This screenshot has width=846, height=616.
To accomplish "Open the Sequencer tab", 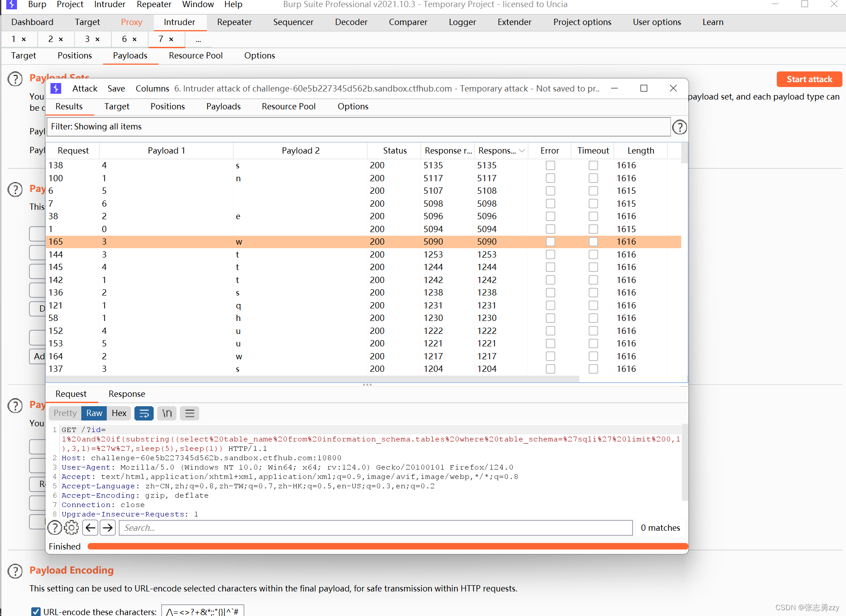I will (x=293, y=22).
